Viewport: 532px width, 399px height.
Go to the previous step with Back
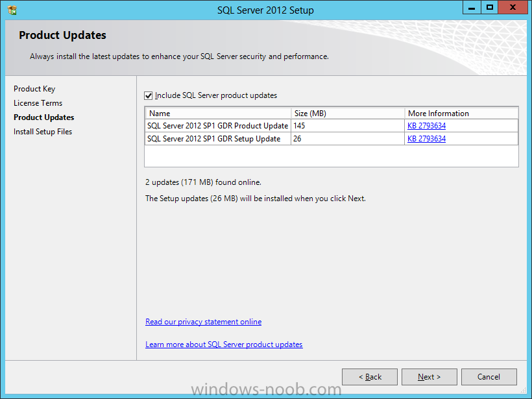[x=370, y=377]
